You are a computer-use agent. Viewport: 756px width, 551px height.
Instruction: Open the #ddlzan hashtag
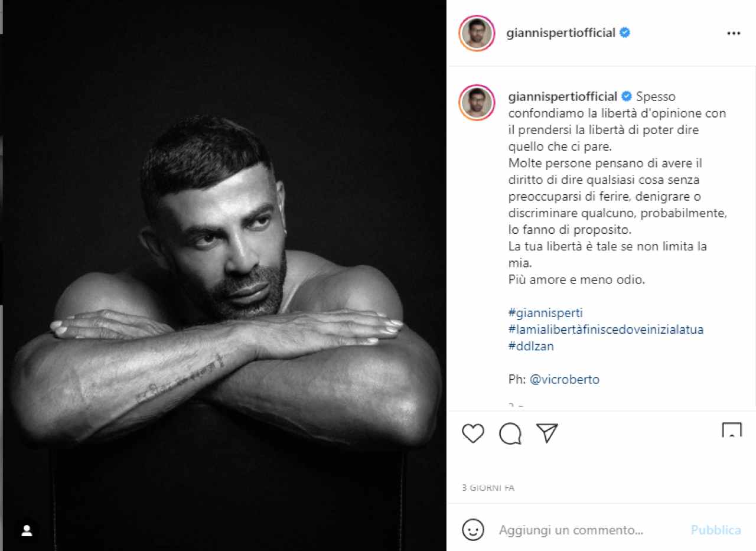coord(531,346)
